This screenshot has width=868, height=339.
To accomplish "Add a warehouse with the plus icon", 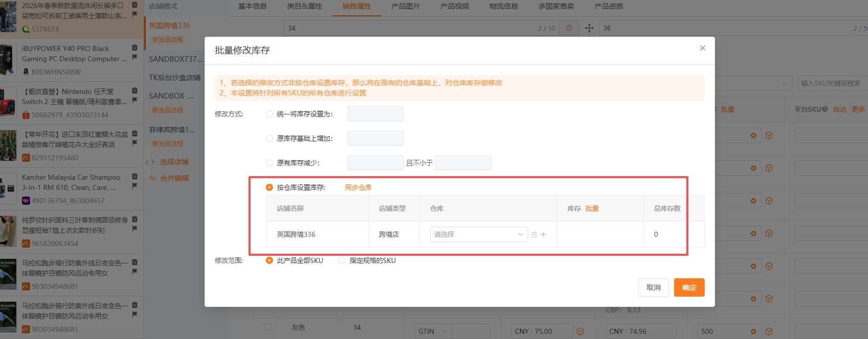I will coord(543,234).
